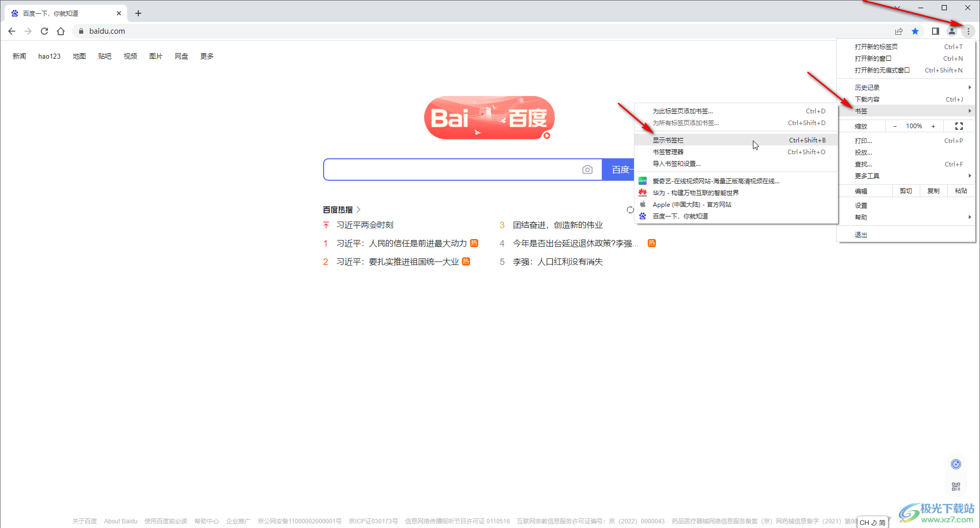Expand the 更多工具 submenu
980x528 pixels.
pos(907,176)
